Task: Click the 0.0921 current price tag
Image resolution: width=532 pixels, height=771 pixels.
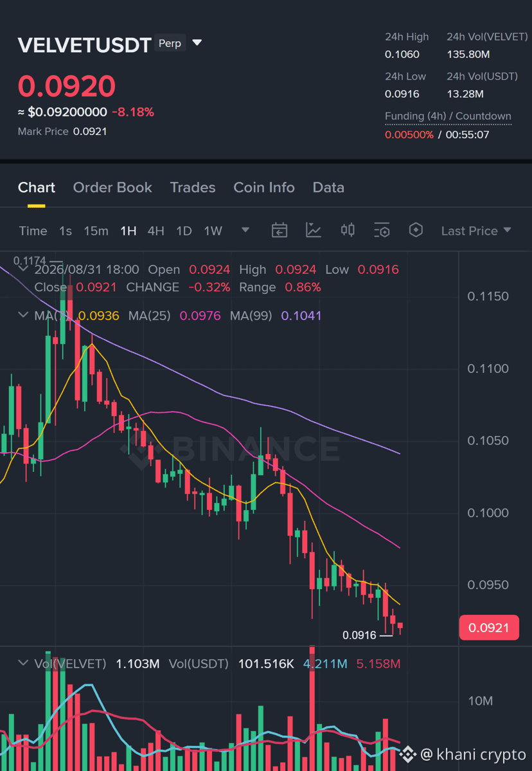Action: (x=489, y=628)
